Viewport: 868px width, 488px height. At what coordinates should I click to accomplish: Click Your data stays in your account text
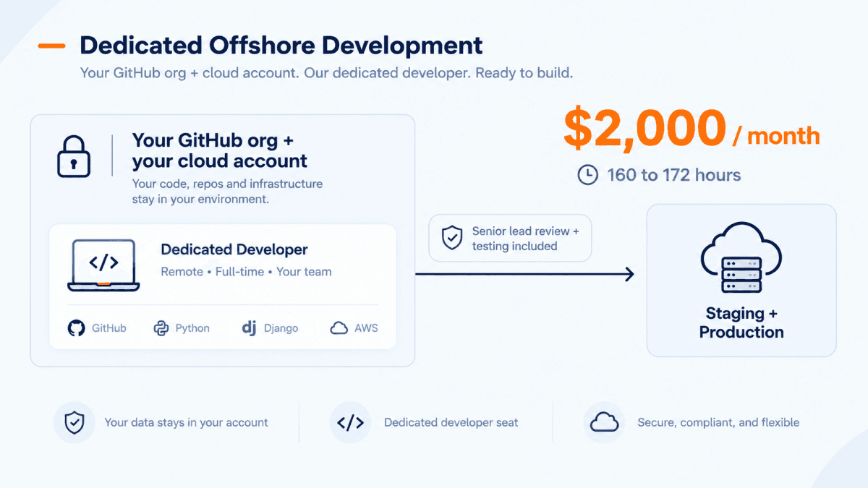point(186,422)
